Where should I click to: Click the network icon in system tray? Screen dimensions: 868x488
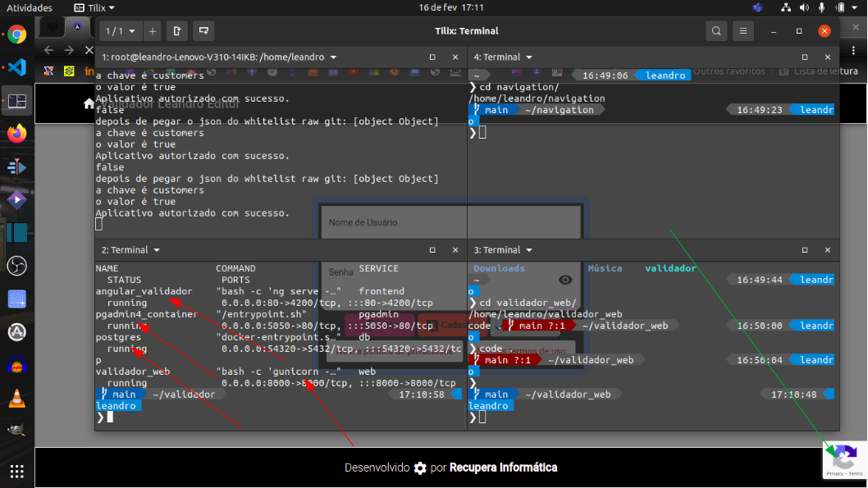pos(785,7)
